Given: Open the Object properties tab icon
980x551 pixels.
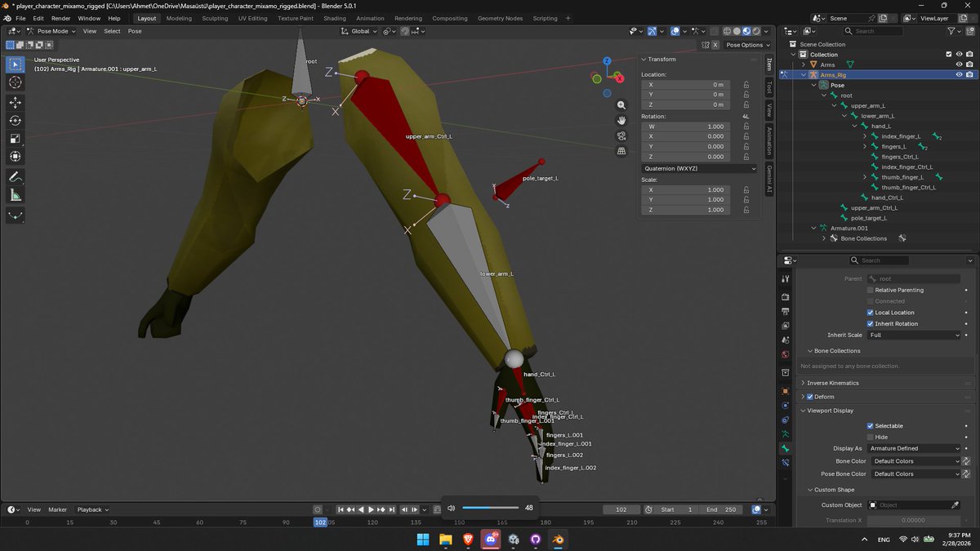Looking at the screenshot, I should pos(786,391).
